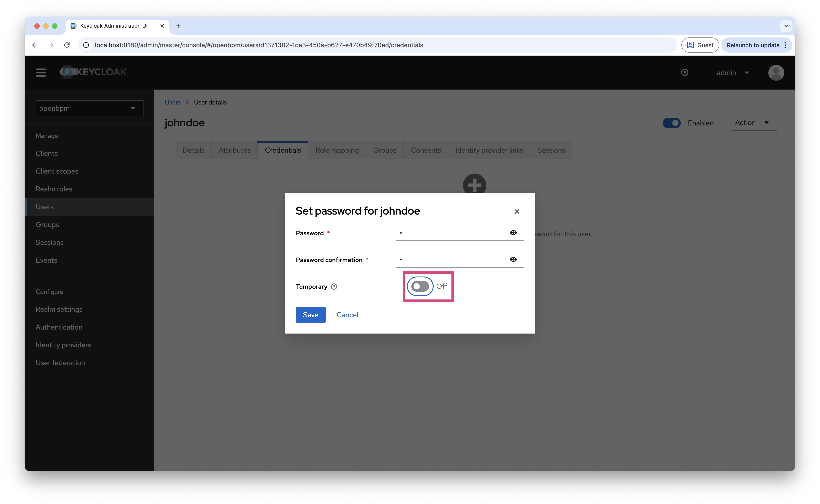Switch to the Details tab
The height and width of the screenshot is (504, 820).
(x=193, y=150)
